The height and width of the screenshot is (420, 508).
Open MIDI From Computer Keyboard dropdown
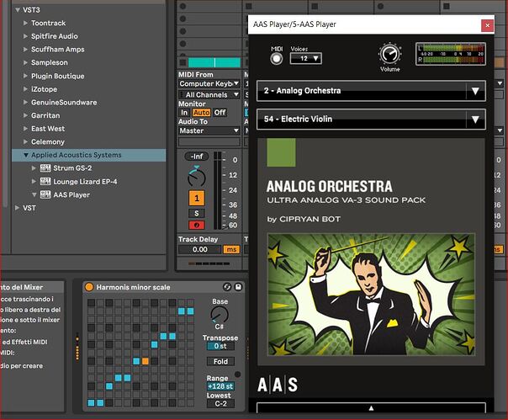(x=209, y=83)
